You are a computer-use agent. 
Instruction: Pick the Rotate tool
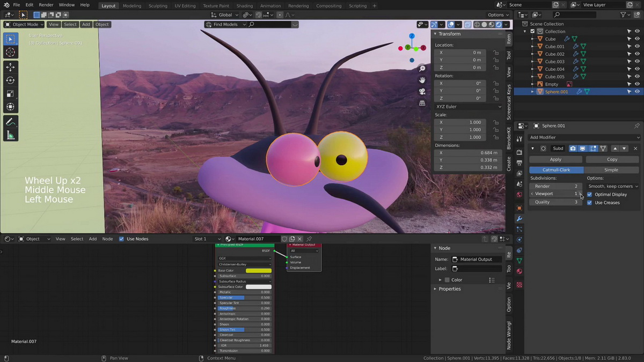10,80
